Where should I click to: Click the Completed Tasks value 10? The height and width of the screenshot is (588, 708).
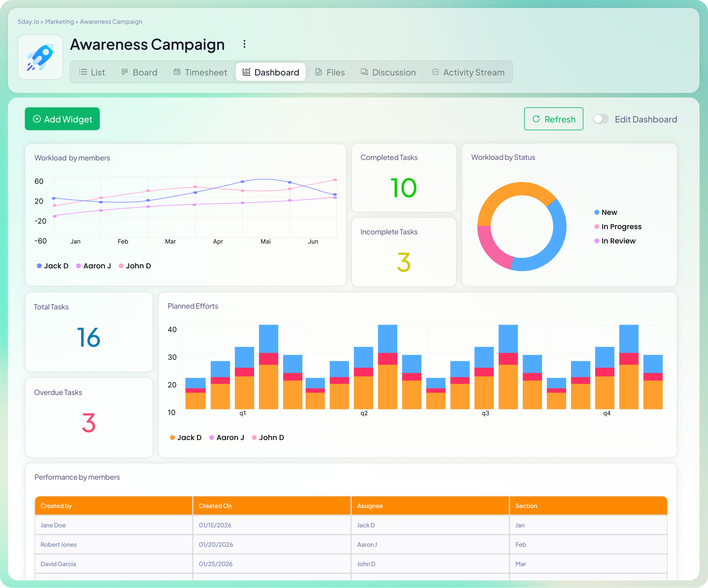[x=404, y=188]
